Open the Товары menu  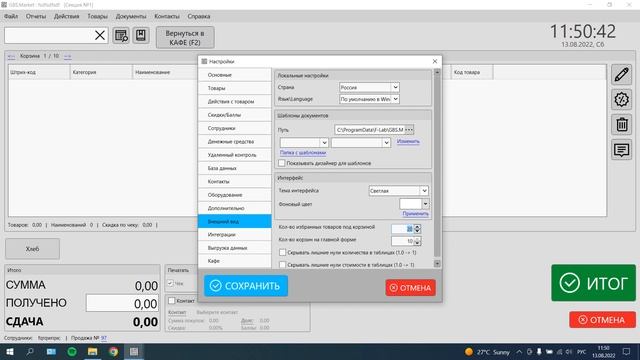[98, 16]
